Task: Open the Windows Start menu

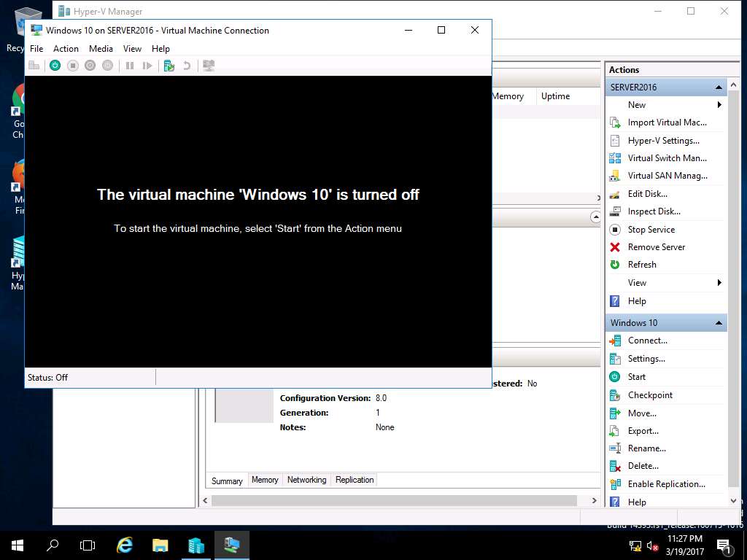Action: click(18, 545)
